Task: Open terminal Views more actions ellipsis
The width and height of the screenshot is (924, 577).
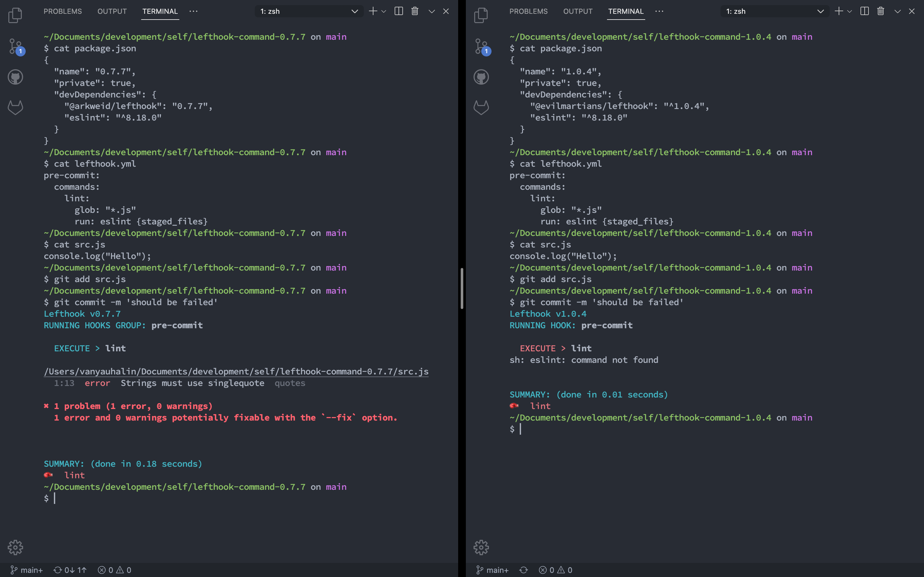Action: (193, 11)
